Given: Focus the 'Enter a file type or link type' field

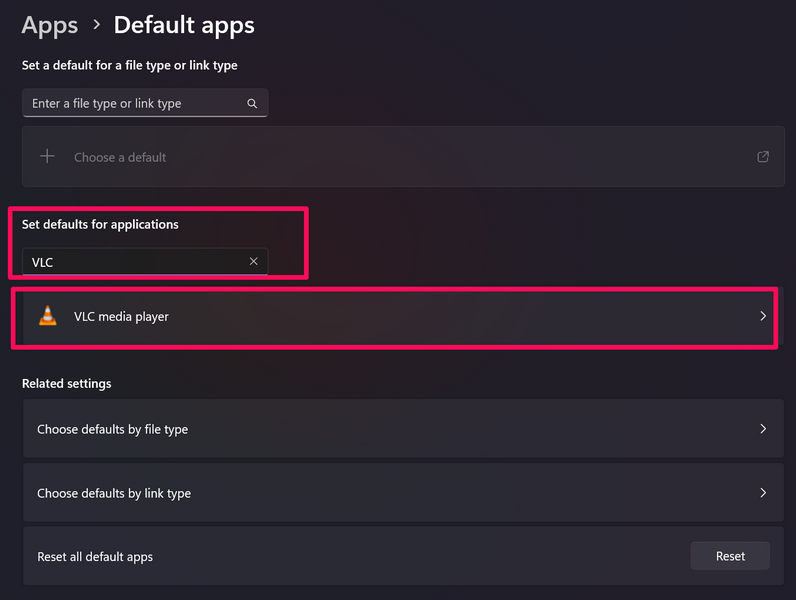Looking at the screenshot, I should point(135,103).
